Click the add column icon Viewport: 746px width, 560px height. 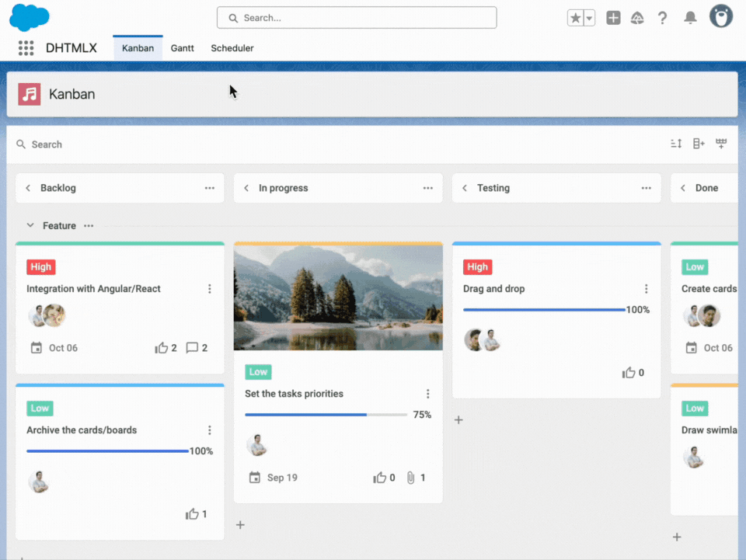pyautogui.click(x=699, y=144)
